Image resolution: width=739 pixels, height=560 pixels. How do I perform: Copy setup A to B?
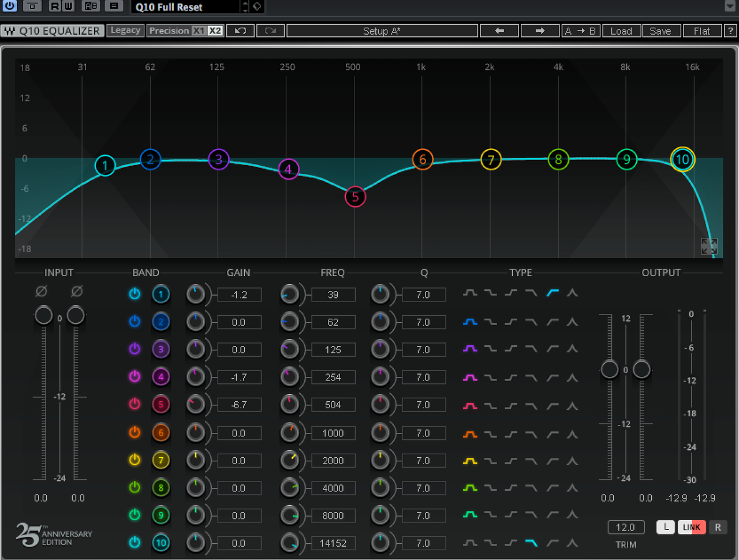point(580,31)
